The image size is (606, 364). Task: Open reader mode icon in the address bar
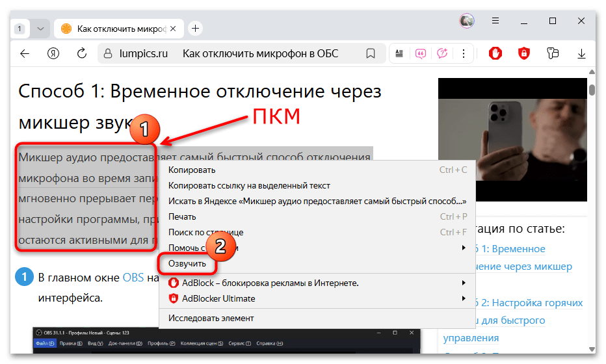[x=399, y=53]
